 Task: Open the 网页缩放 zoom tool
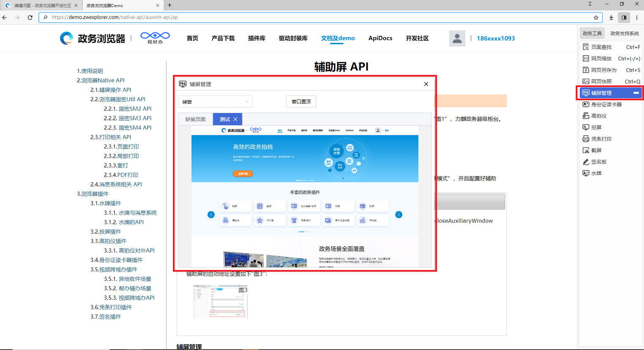(x=611, y=59)
